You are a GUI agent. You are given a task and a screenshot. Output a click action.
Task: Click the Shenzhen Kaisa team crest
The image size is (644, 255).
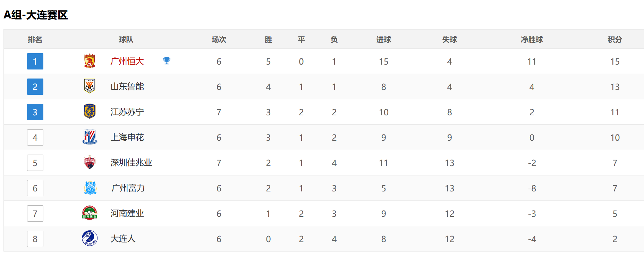pos(90,162)
